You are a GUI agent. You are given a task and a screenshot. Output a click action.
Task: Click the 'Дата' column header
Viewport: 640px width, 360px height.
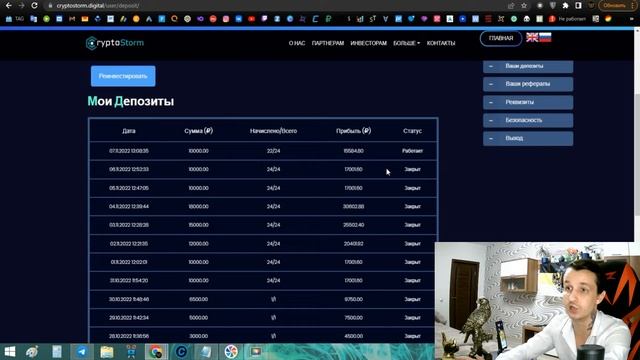point(129,131)
